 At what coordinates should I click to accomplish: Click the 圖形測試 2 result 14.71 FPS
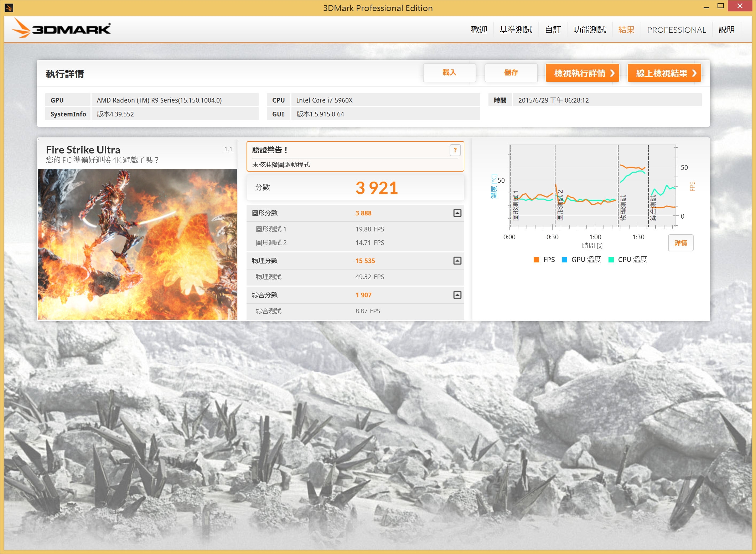coord(369,243)
